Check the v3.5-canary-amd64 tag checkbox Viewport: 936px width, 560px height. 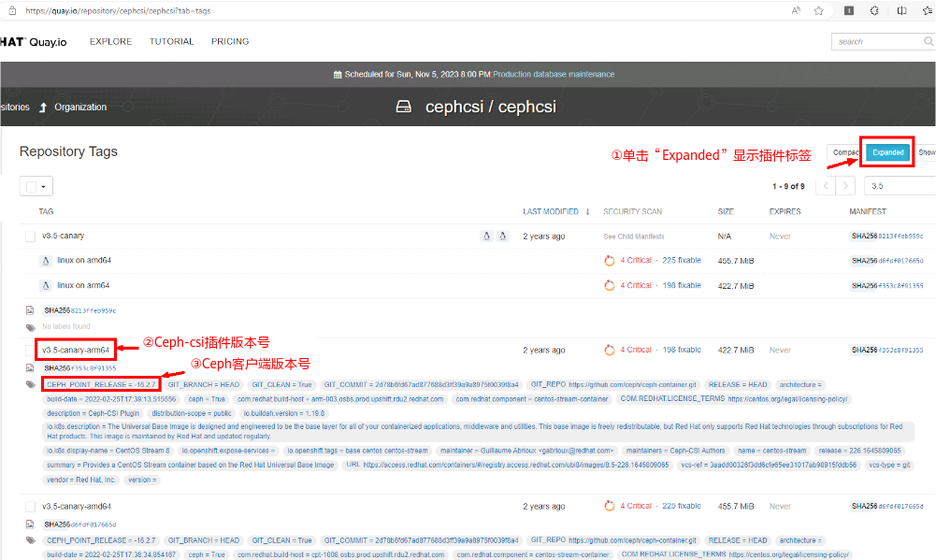pyautogui.click(x=30, y=507)
